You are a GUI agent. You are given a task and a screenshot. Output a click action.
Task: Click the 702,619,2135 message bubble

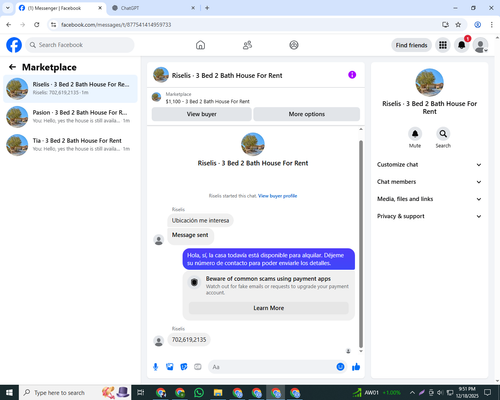point(189,340)
